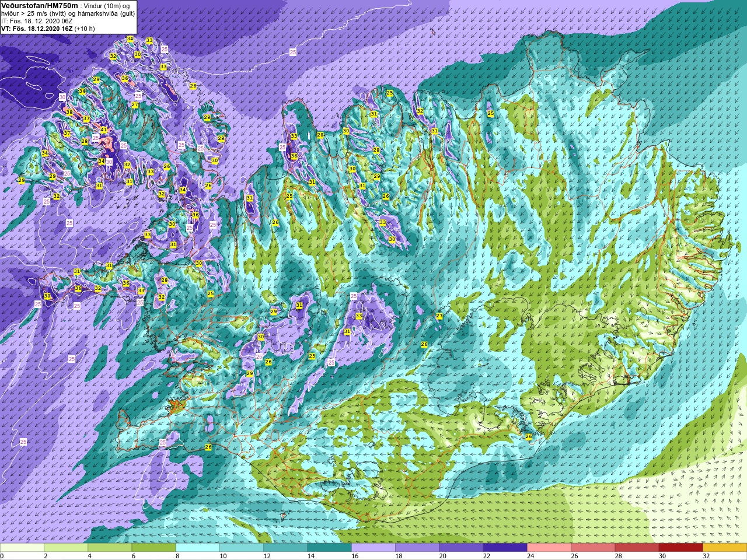Viewport: 747px width, 560px height.
Task: Click the Veðurstofan/HM750m title text
Action: tap(39, 5)
